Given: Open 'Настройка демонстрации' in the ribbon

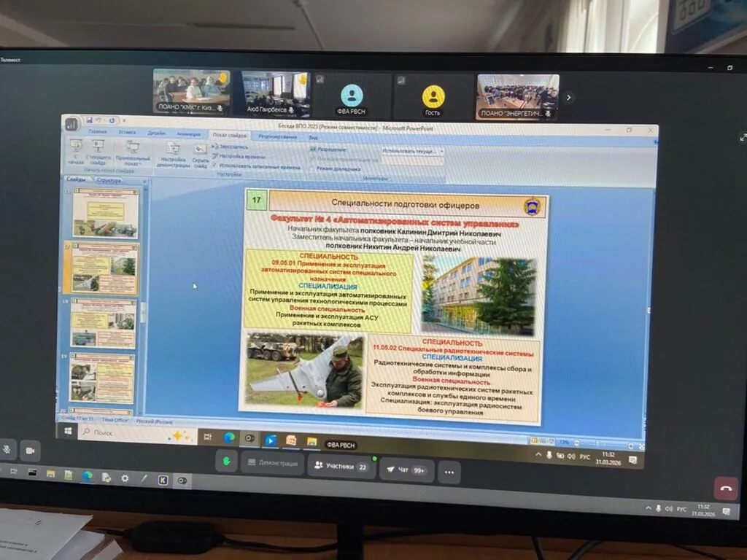Looking at the screenshot, I should pyautogui.click(x=174, y=153).
